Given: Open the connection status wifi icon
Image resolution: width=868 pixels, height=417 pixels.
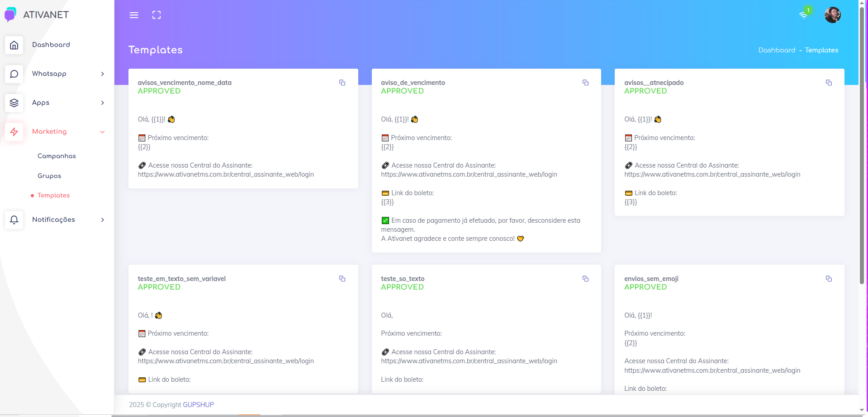Looking at the screenshot, I should pos(803,15).
